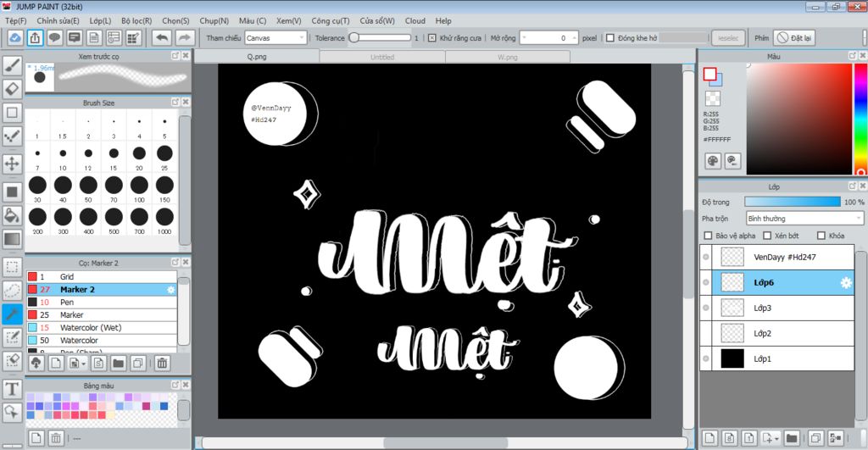Open Pha trộn Bình thường dropdown
The image size is (868, 450).
tap(805, 219)
